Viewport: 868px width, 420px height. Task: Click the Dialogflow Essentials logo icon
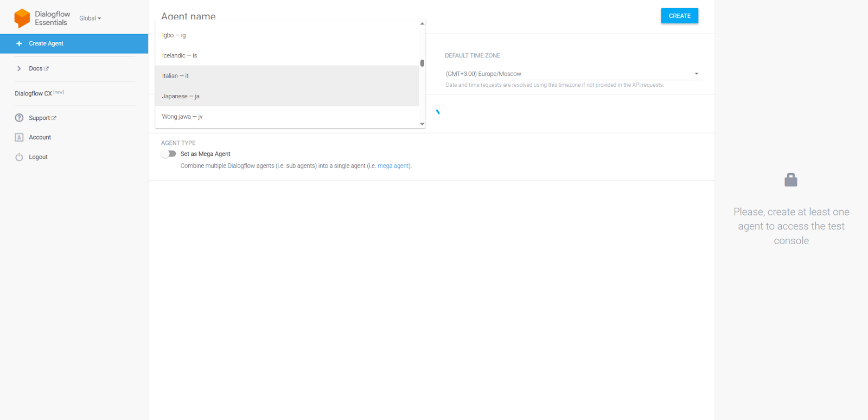pyautogui.click(x=22, y=18)
